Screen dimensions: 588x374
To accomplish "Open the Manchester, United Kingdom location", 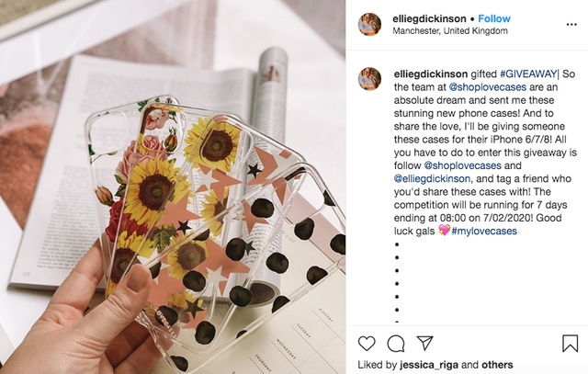I will tap(450, 31).
